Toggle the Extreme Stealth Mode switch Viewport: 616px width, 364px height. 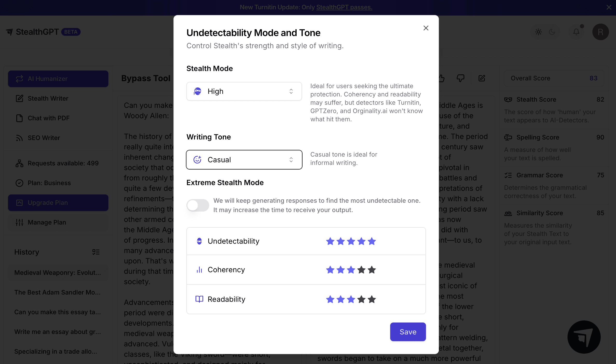click(x=198, y=205)
